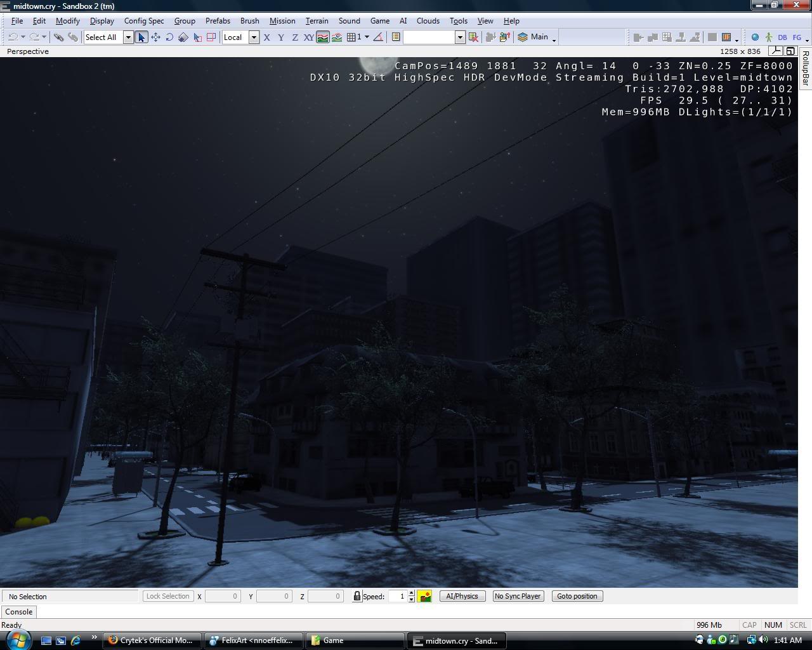
Task: Click the Unlink objects icon
Action: [73, 37]
